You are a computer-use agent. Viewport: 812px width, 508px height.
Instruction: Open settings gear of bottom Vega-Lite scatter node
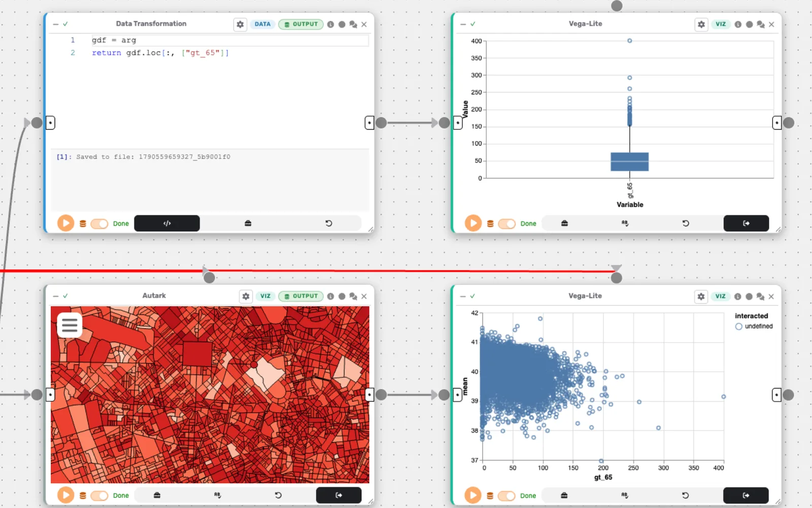[x=701, y=296]
